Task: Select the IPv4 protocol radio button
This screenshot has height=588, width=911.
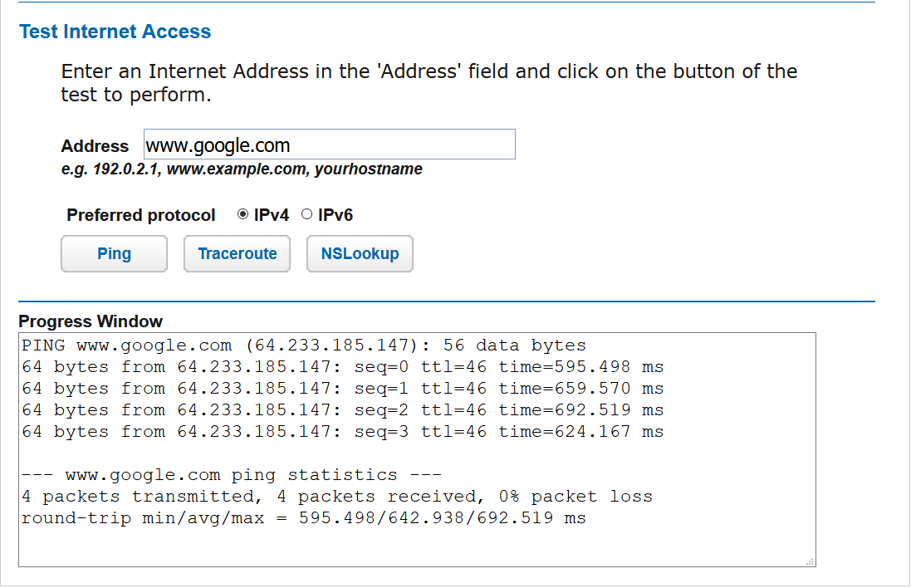Action: [242, 215]
